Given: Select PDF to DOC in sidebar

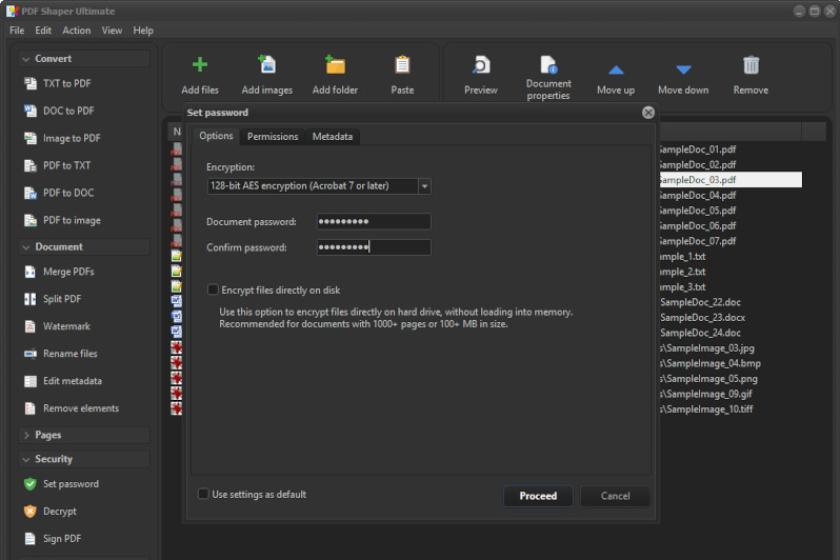Looking at the screenshot, I should pyautogui.click(x=68, y=193).
